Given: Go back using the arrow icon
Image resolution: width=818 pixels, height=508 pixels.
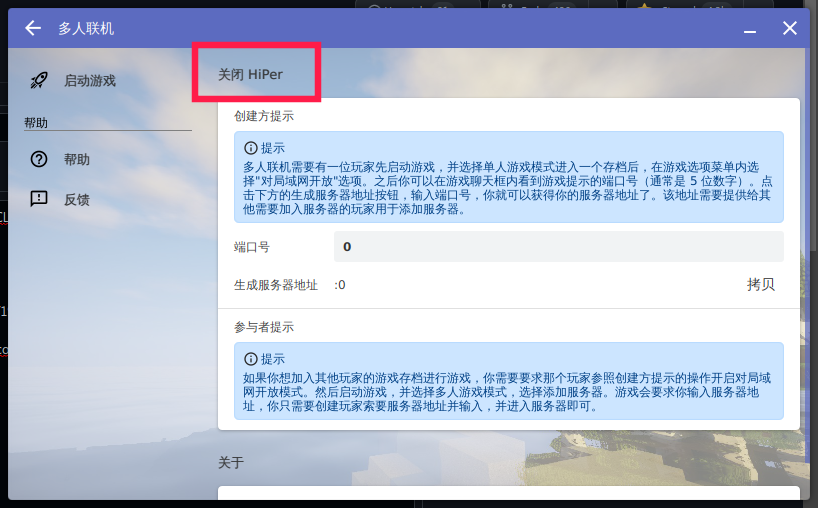Looking at the screenshot, I should 33,28.
